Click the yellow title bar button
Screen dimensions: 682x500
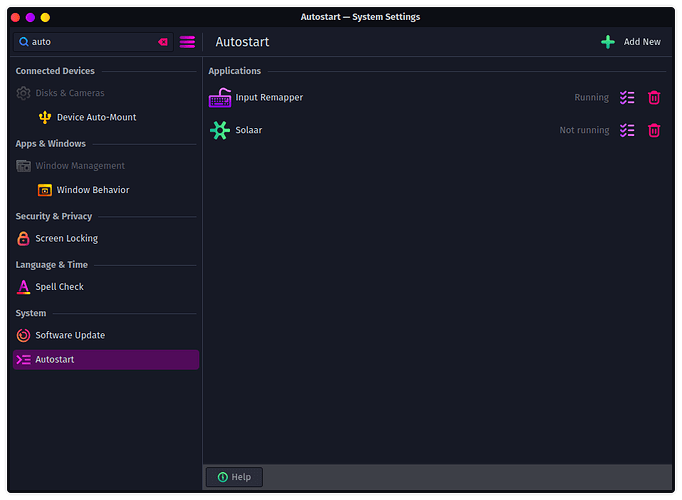pyautogui.click(x=45, y=17)
